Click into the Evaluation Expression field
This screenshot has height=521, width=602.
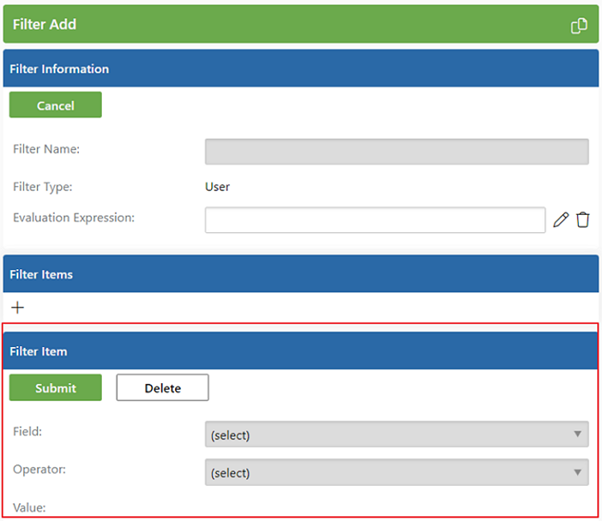coord(375,220)
